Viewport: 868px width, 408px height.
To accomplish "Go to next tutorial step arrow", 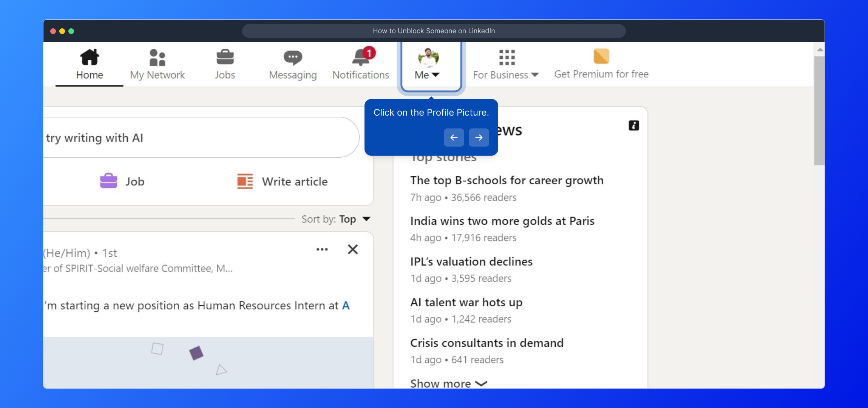I will (479, 138).
